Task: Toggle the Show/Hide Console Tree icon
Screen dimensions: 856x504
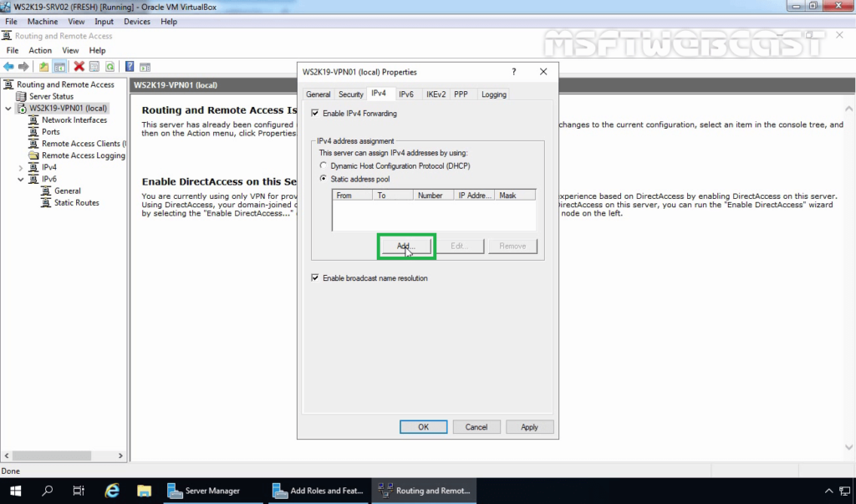Action: [x=59, y=67]
